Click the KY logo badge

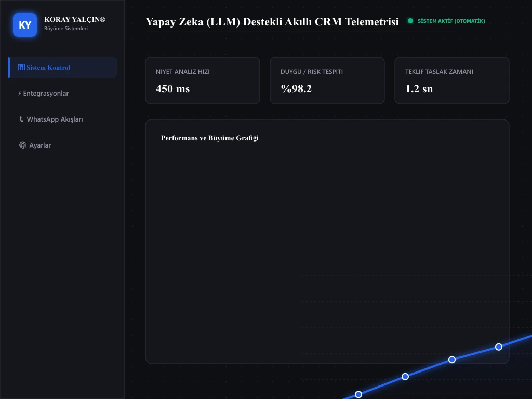coord(25,25)
